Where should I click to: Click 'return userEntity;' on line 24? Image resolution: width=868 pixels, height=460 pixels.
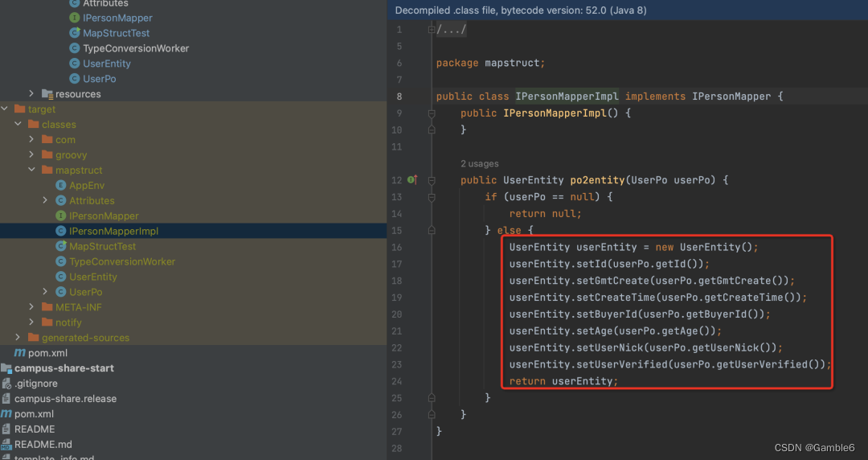[563, 381]
